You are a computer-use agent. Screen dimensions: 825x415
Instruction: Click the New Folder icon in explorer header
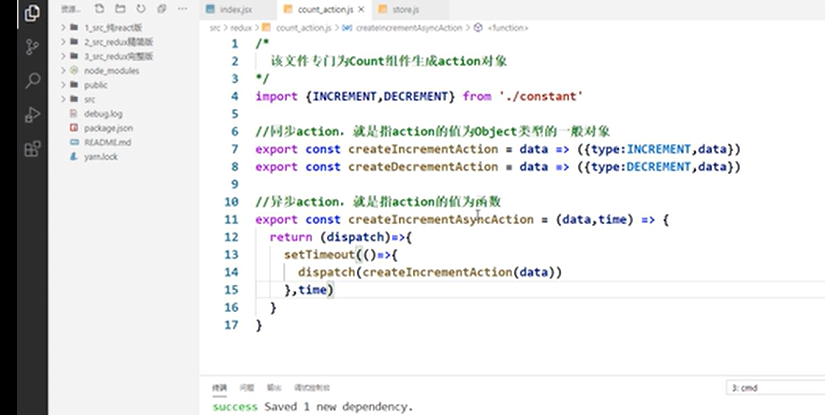120,9
